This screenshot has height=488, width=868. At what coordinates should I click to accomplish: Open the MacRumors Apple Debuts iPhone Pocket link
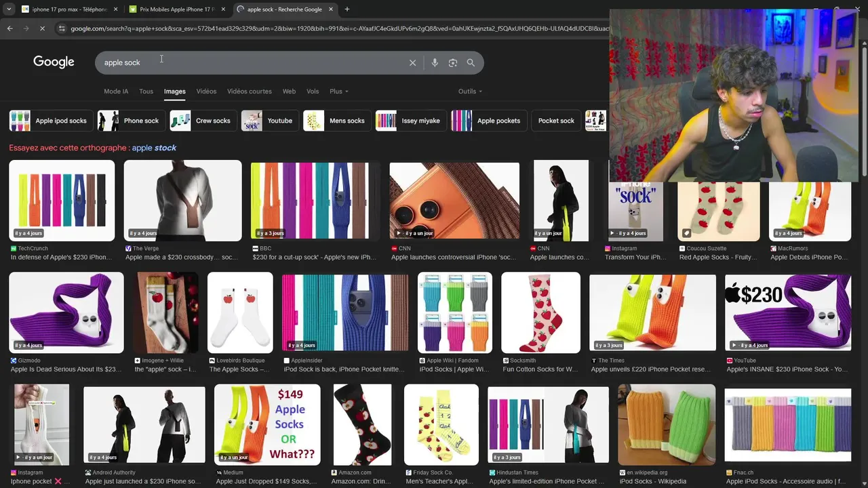click(809, 258)
